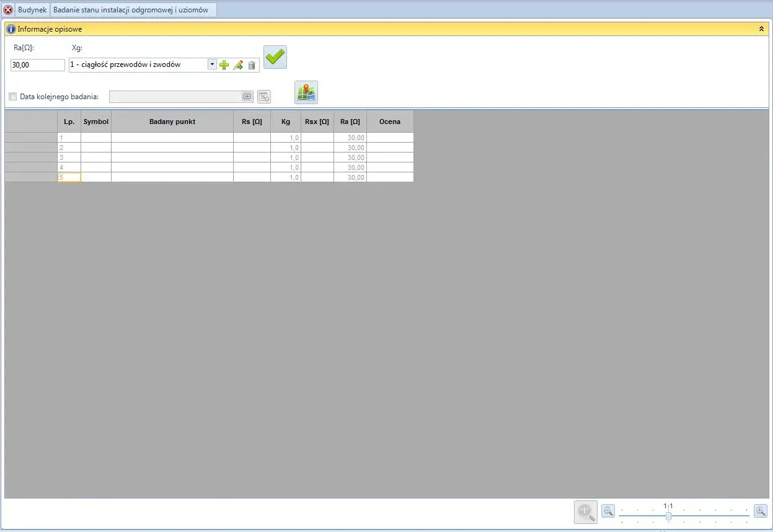
Task: Collapse the Informacje opisowe panel chevron
Action: point(761,29)
